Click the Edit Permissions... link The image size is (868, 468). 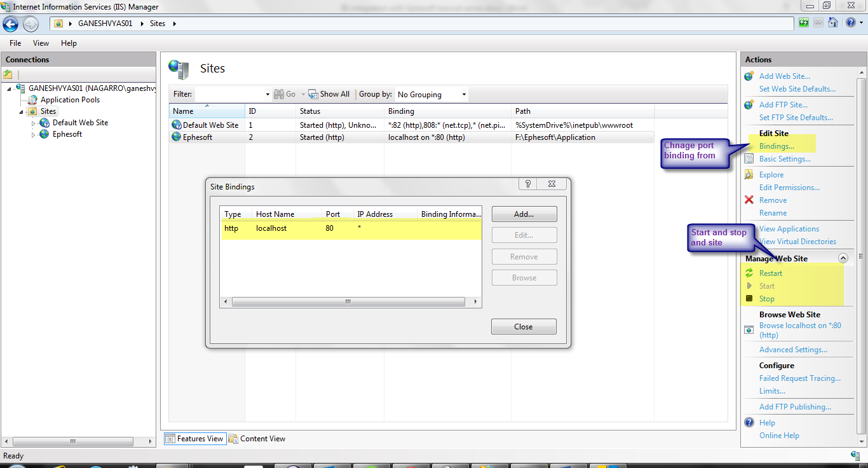click(x=789, y=188)
